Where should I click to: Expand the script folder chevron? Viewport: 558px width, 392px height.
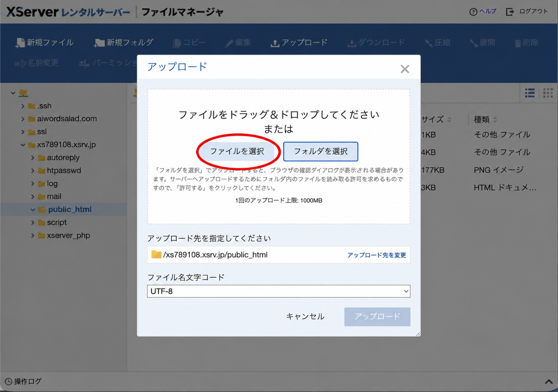coord(33,223)
